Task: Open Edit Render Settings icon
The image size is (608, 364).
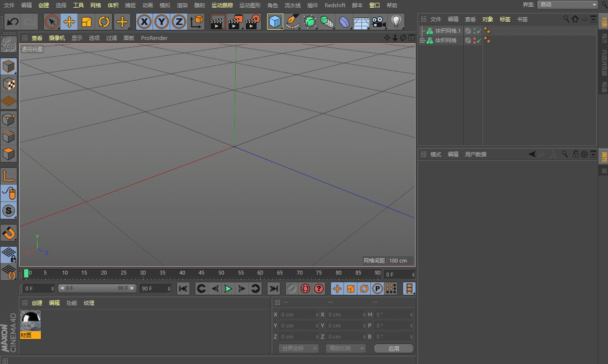Action: pos(253,22)
